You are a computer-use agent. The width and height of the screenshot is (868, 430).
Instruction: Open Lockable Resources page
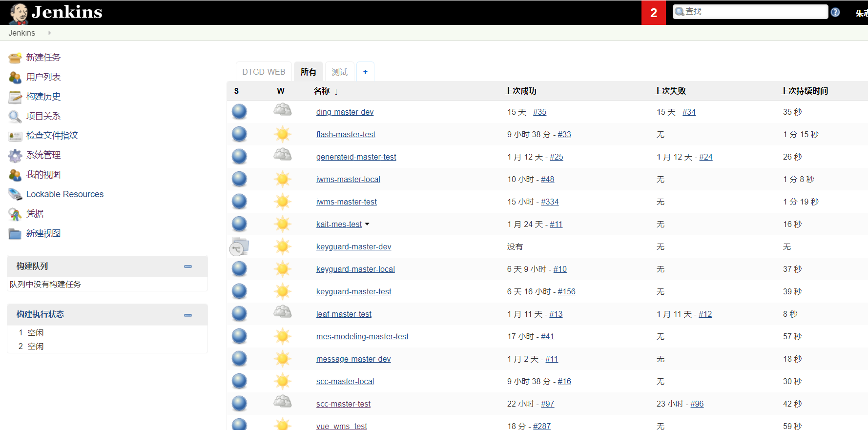coord(65,194)
